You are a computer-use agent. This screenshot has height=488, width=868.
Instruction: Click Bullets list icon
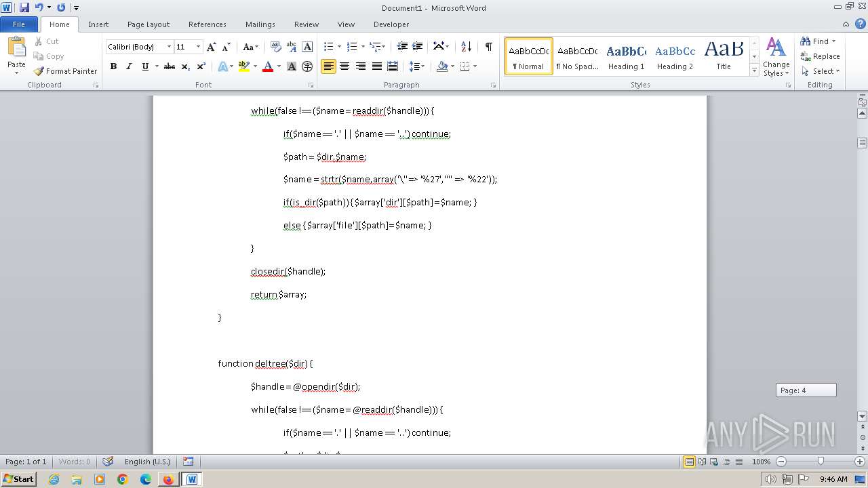coord(329,47)
